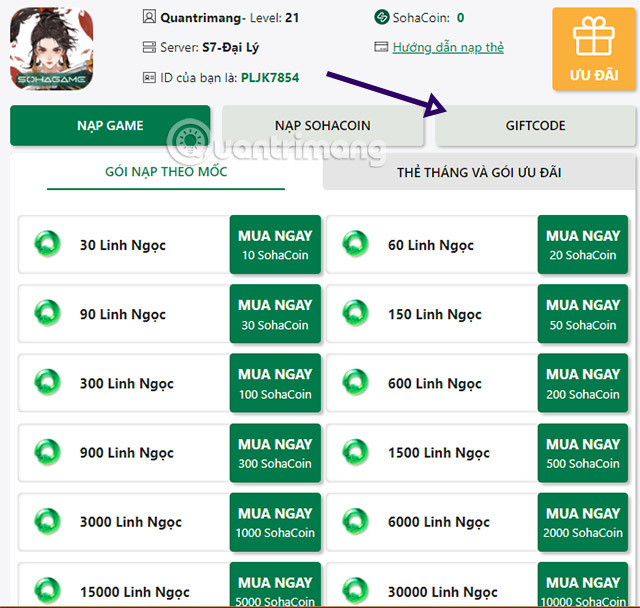Click the 3000 Linh Ngọc label
Image resolution: width=640 pixels, height=608 pixels.
tap(131, 523)
